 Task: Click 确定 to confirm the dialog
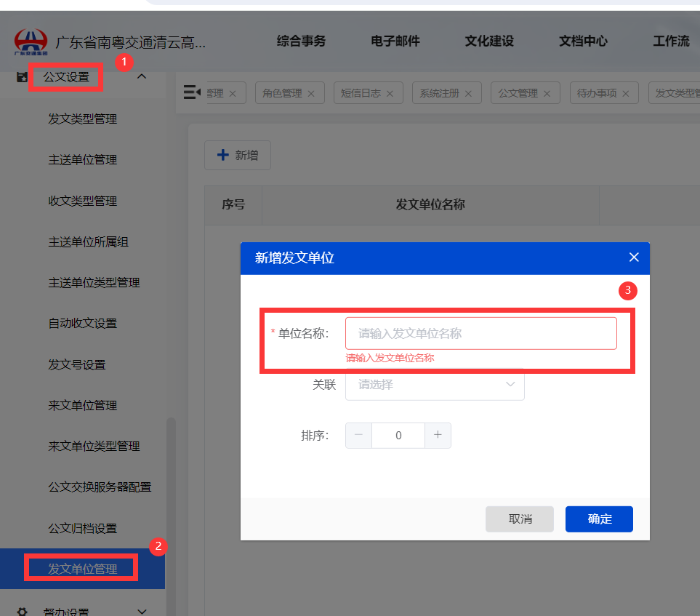[x=599, y=519]
